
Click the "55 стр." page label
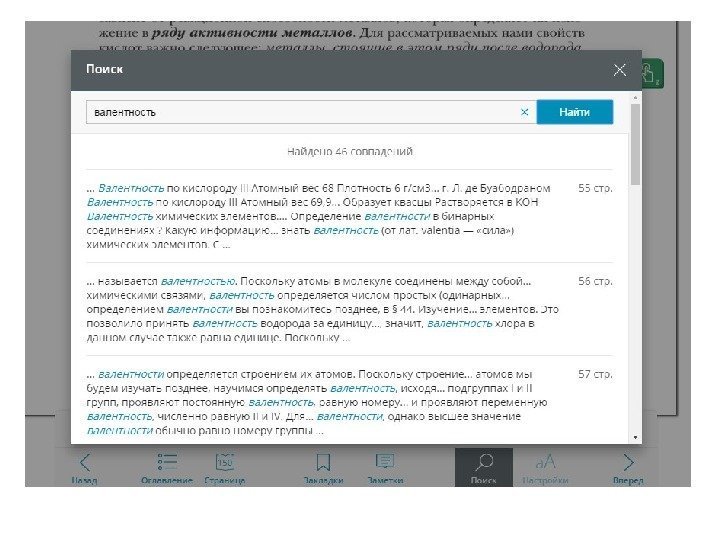tap(595, 188)
